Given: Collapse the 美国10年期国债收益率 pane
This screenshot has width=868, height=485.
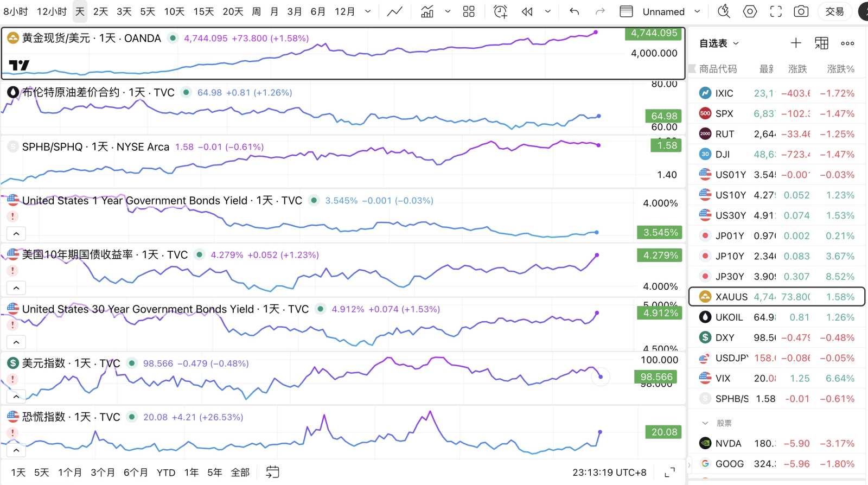Looking at the screenshot, I should pyautogui.click(x=16, y=288).
